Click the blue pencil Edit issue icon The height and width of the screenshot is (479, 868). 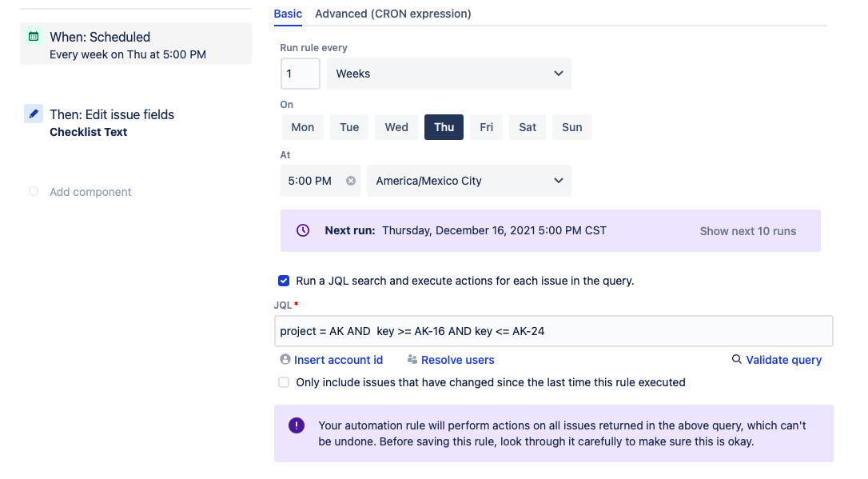(33, 114)
